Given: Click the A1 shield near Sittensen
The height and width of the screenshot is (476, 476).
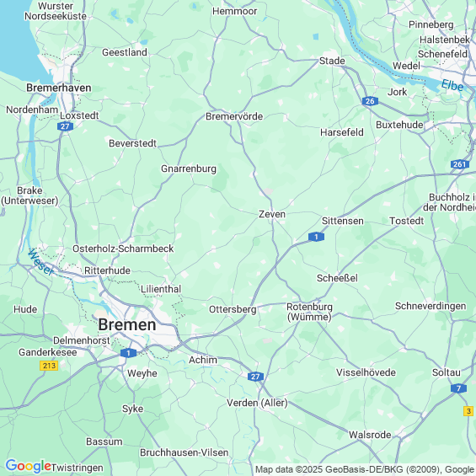Looking at the screenshot, I should [316, 237].
